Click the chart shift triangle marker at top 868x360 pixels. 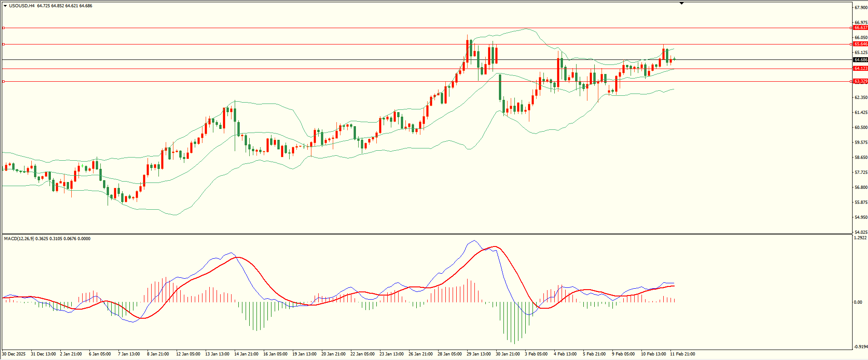681,4
